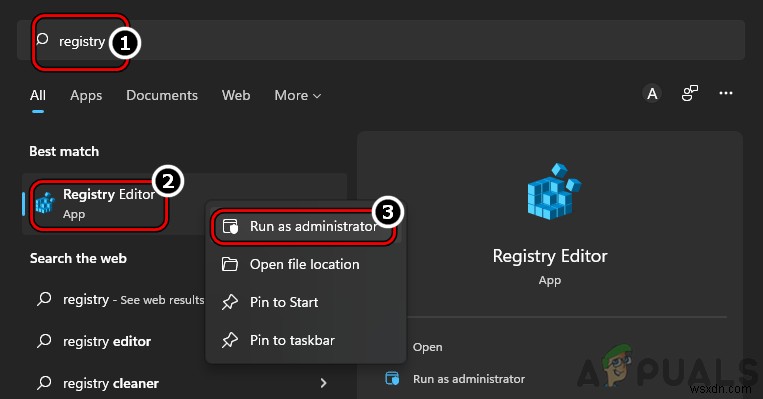The image size is (763, 399).
Task: Switch to the Apps tab
Action: coord(86,95)
